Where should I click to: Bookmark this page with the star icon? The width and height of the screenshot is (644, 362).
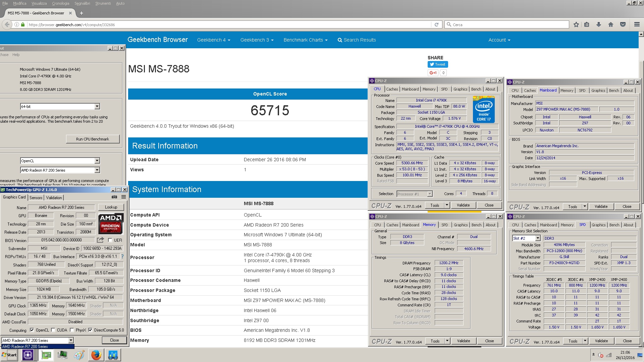pos(576,24)
